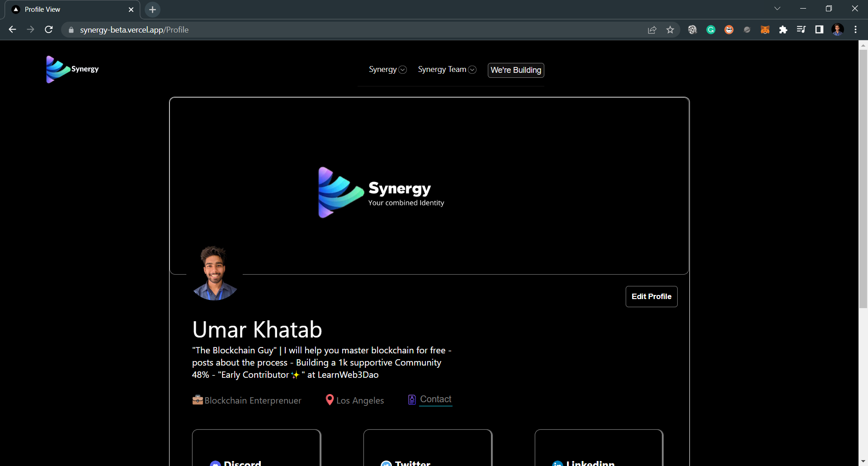
Task: Click Los Angeles location text
Action: click(360, 400)
